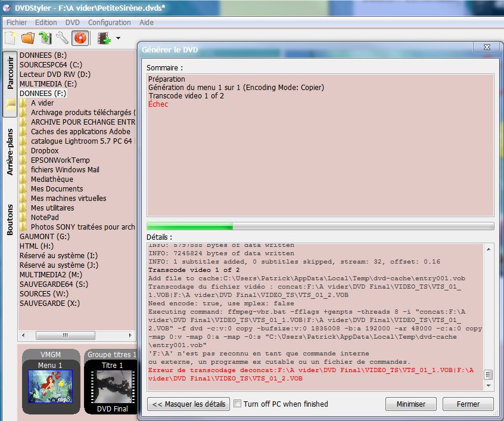504x421 pixels.
Task: Click the Save project toolbar icon
Action: tap(45, 38)
